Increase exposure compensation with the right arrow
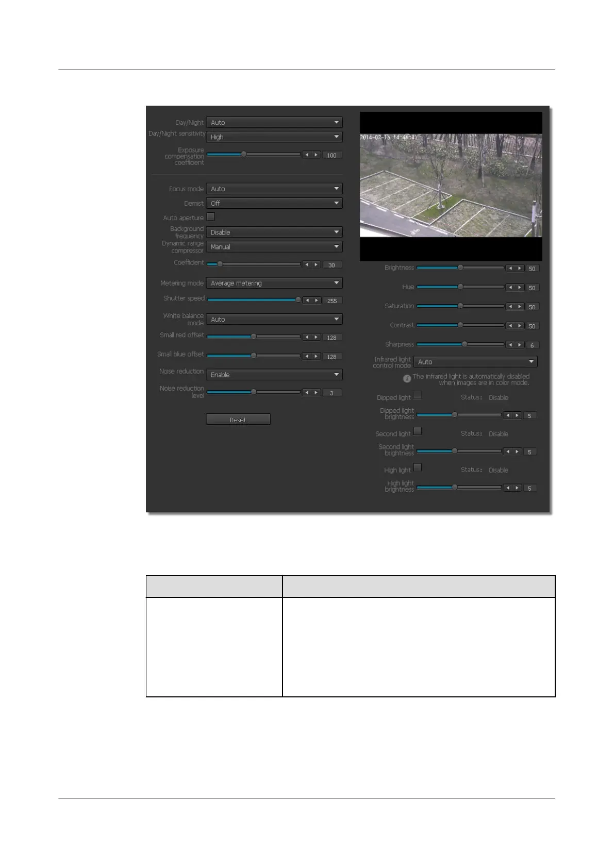This screenshot has width=614, height=868. click(x=316, y=155)
